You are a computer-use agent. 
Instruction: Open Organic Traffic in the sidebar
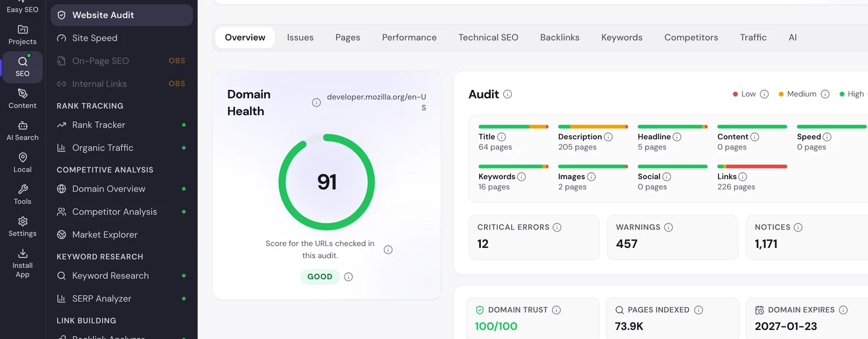tap(122, 148)
